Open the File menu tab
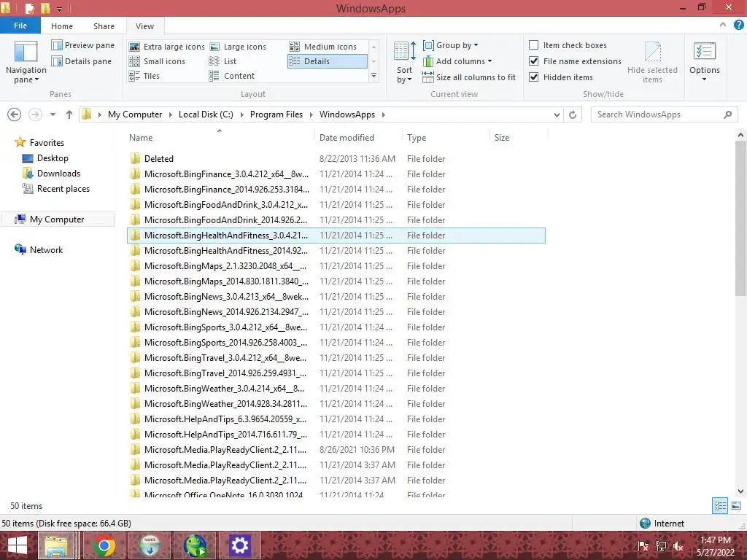 [20, 26]
